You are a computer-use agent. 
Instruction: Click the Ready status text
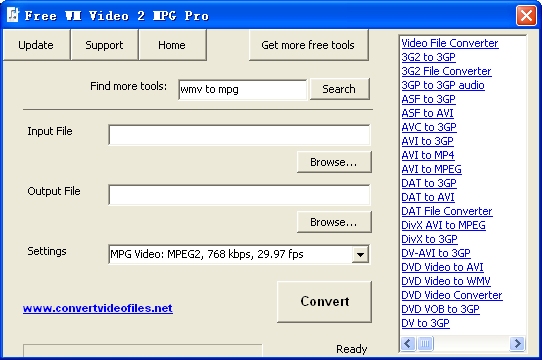pos(351,349)
